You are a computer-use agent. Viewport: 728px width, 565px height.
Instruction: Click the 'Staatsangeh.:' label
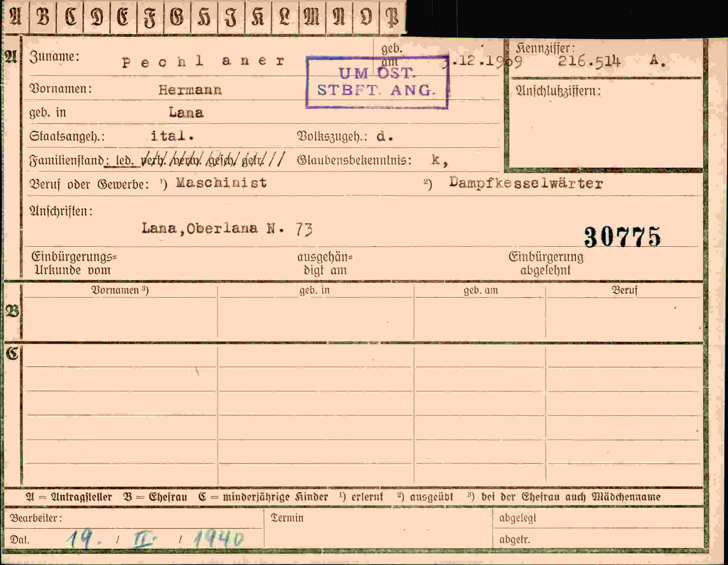67,136
